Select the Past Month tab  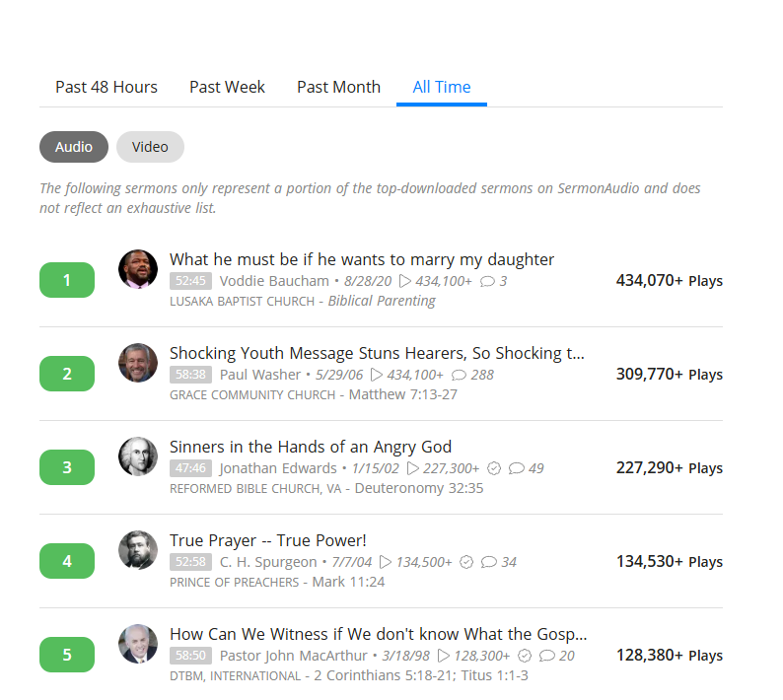338,87
